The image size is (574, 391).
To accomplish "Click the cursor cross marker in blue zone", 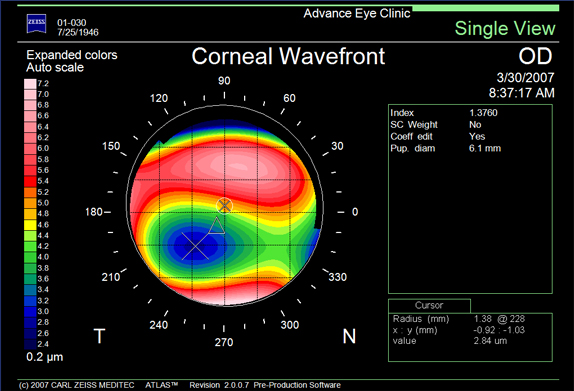I will tap(195, 246).
